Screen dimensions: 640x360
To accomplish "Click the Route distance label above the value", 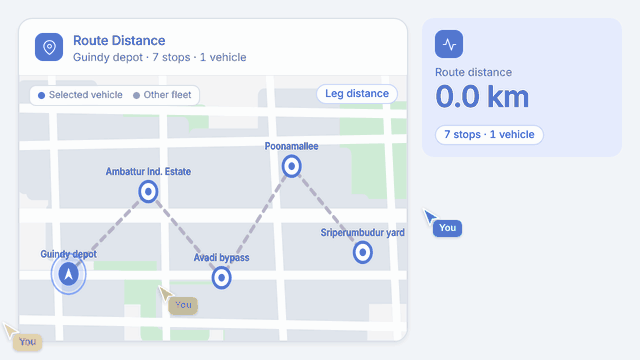I will click(x=473, y=72).
